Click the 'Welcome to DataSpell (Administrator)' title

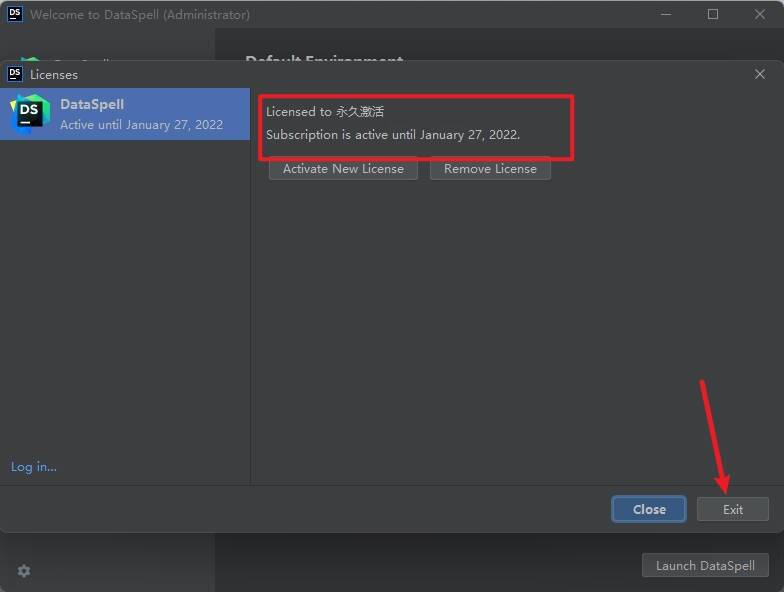[x=140, y=15]
